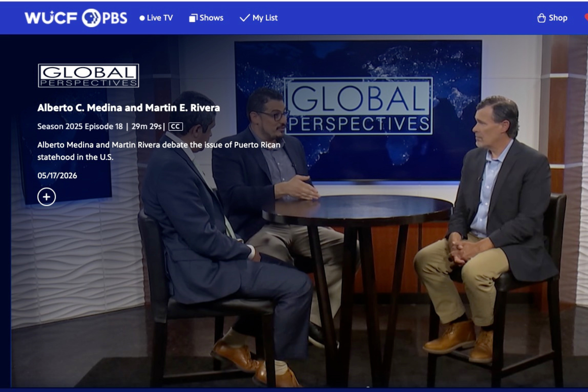Viewport: 588px width, 392px height.
Task: Click the checkmark icon next to My List
Action: pyautogui.click(x=245, y=18)
